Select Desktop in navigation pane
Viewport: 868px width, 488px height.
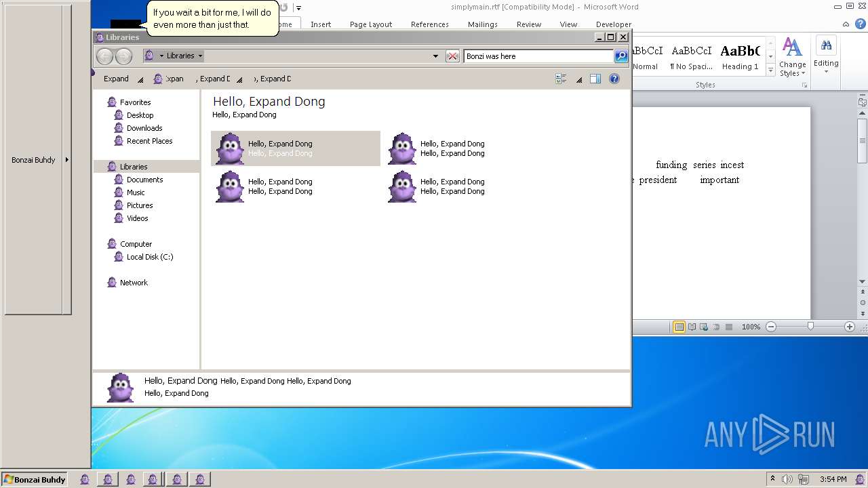click(140, 115)
